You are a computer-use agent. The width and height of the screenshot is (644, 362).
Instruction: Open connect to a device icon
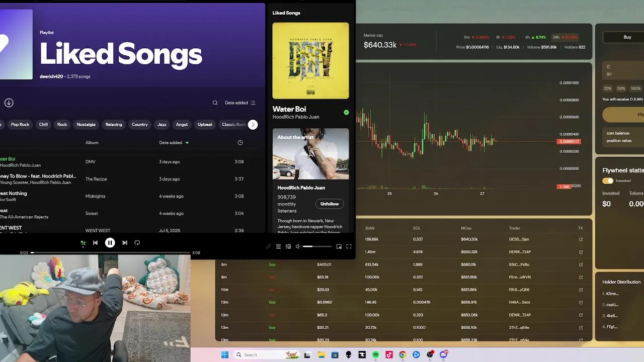(288, 246)
